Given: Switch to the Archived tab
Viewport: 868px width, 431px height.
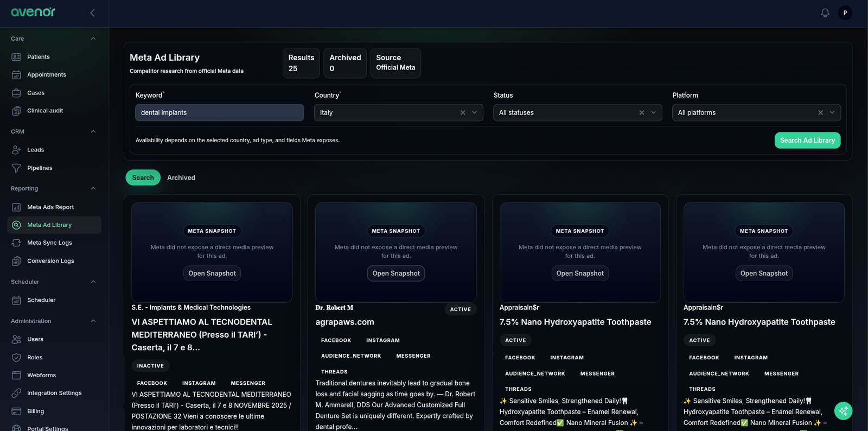Looking at the screenshot, I should click(x=181, y=178).
